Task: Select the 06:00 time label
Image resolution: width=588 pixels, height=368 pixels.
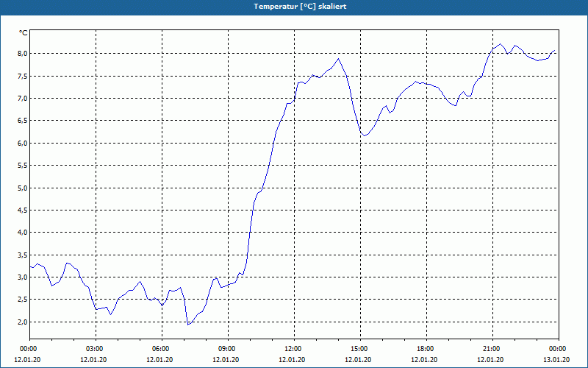Action: click(x=160, y=349)
